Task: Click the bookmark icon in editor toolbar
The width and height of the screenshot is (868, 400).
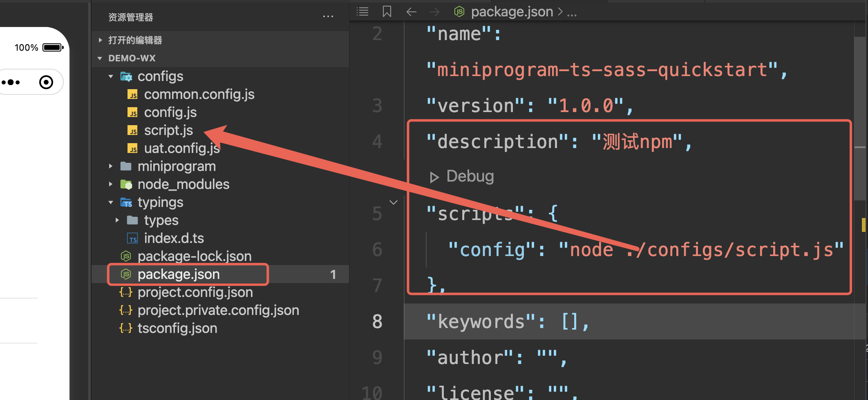Action: (387, 11)
